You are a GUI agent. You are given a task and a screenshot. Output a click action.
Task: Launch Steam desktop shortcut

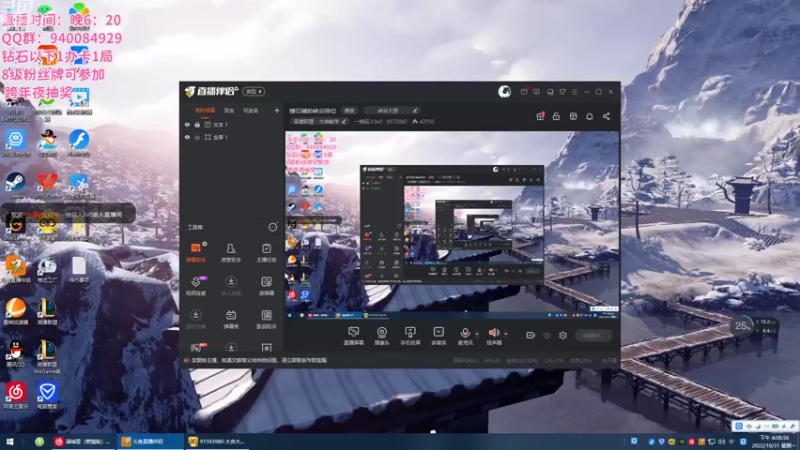(x=15, y=186)
